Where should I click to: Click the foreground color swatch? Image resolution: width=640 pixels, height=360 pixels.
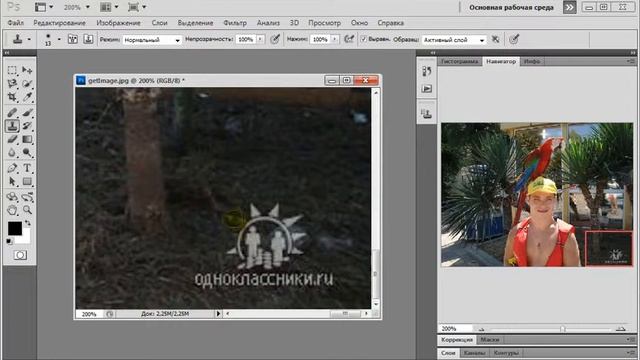[14, 228]
